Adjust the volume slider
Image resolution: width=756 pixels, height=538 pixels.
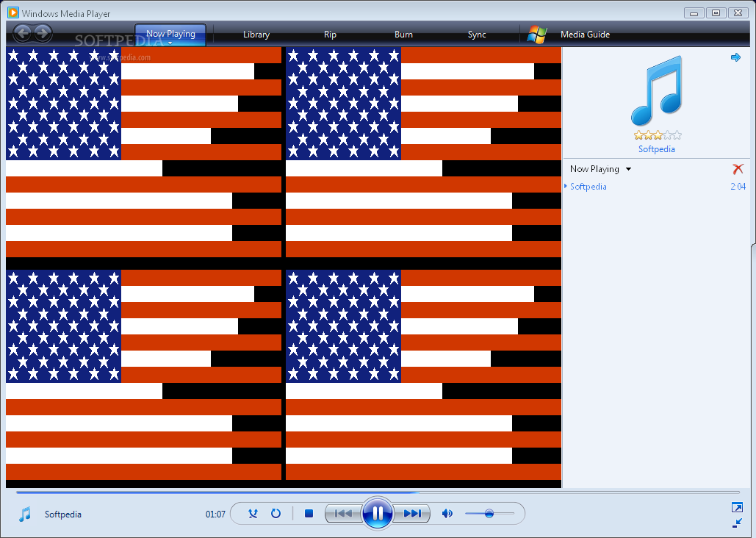490,514
